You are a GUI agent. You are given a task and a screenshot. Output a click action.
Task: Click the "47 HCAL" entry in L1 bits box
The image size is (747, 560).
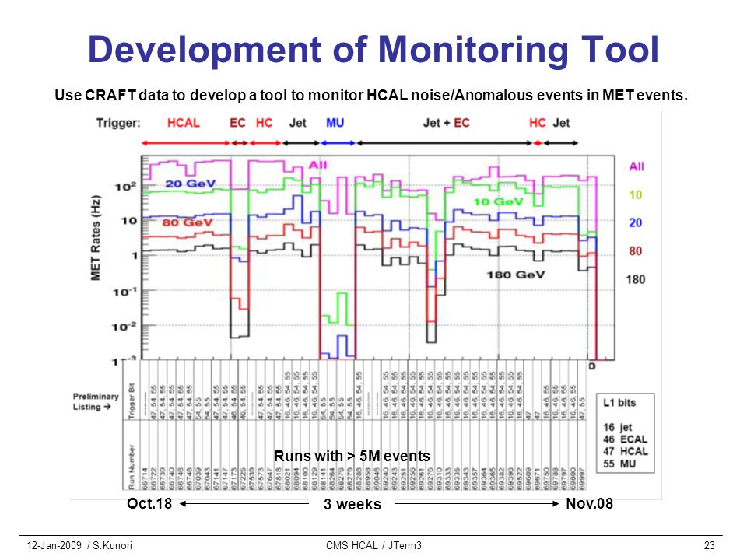click(x=626, y=451)
